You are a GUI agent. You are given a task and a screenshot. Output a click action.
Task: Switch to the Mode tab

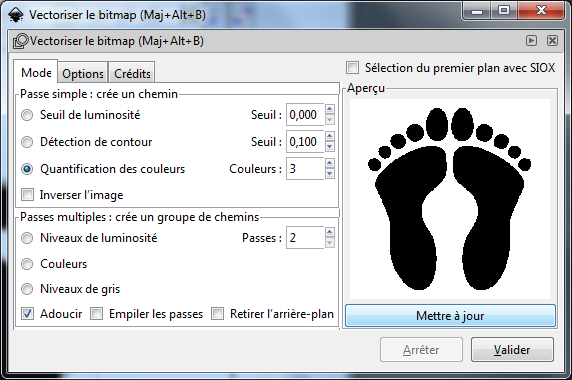click(x=36, y=73)
